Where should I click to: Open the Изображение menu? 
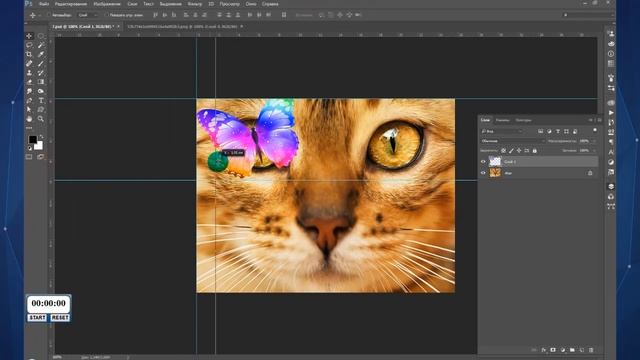tap(107, 4)
